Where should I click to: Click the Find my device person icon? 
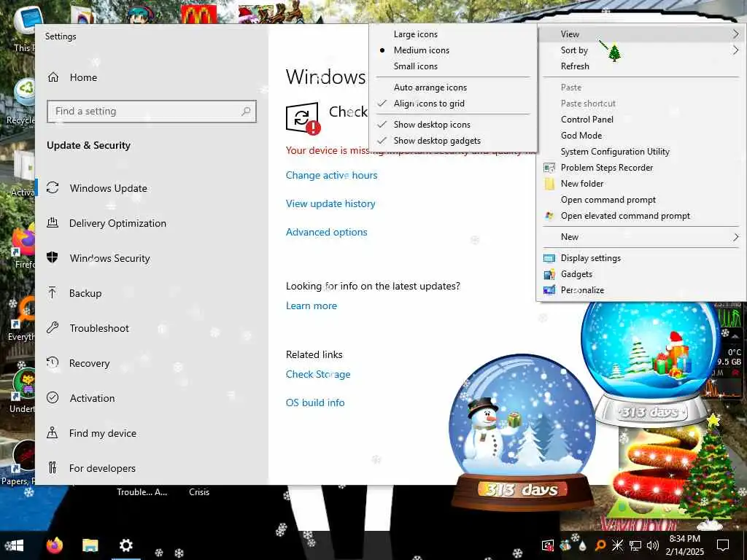(53, 432)
